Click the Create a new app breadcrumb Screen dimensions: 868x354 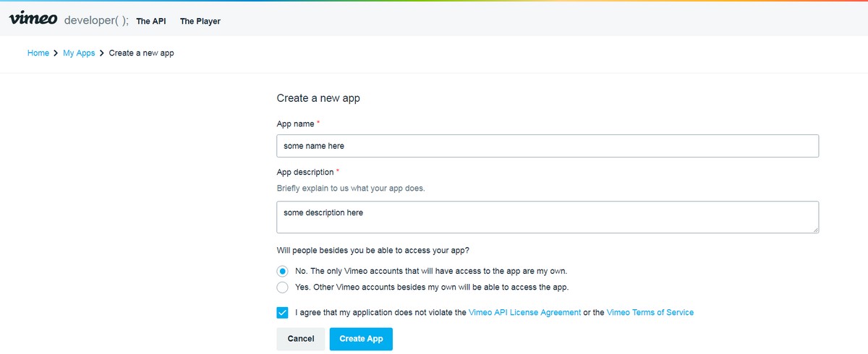(x=141, y=53)
